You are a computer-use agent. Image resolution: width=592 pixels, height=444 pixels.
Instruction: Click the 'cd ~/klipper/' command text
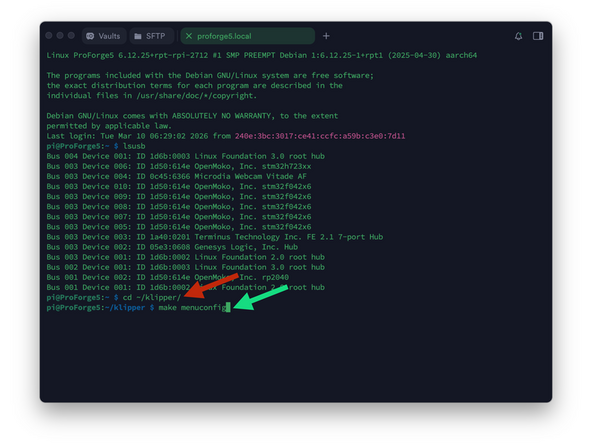152,298
